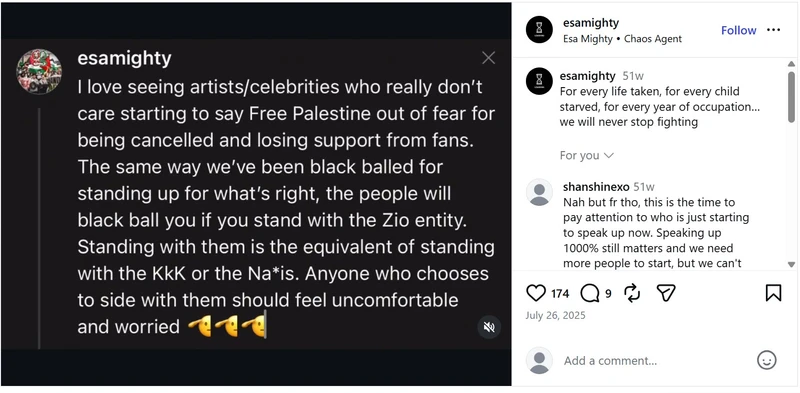Click scrollbar down arrow in comments

click(x=791, y=264)
